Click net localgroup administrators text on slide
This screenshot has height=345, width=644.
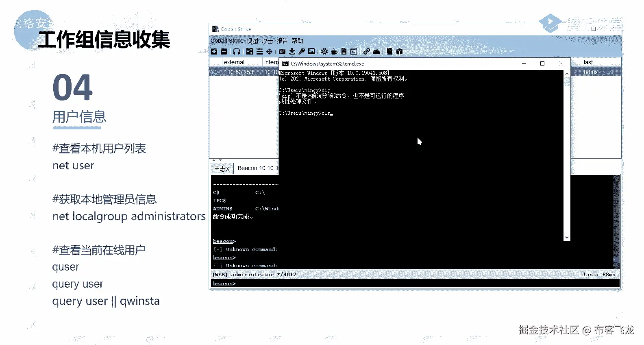pos(129,216)
